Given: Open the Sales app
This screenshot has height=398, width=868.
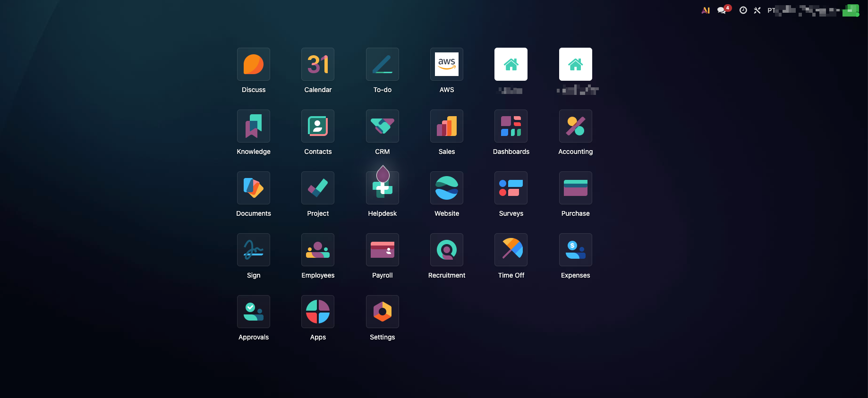Looking at the screenshot, I should coord(447,126).
